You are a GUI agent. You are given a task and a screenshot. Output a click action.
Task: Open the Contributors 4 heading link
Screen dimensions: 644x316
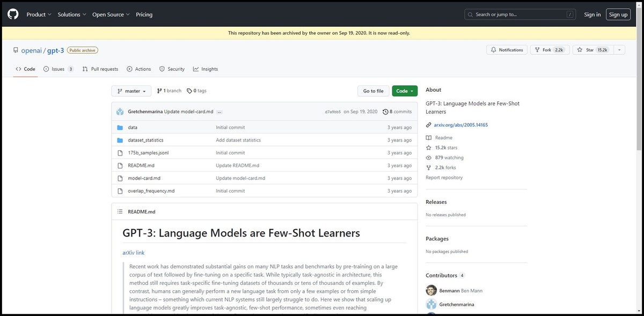pyautogui.click(x=445, y=275)
